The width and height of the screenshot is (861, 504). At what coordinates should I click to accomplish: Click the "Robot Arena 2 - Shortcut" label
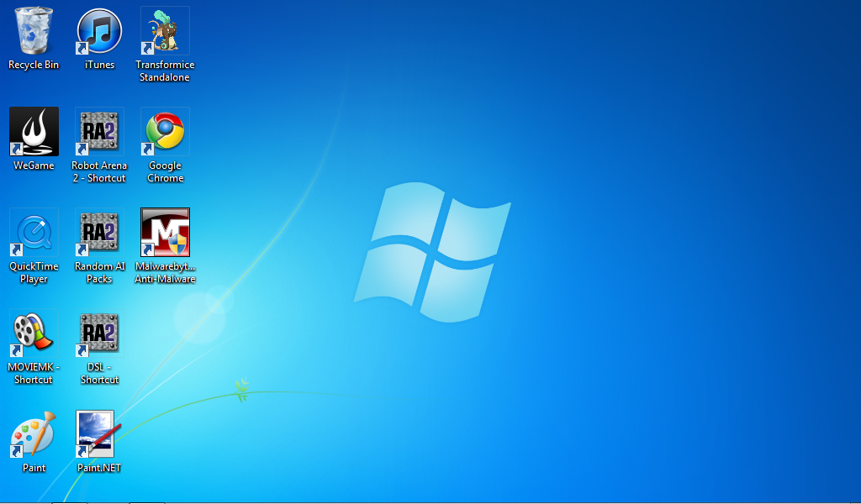pos(99,171)
